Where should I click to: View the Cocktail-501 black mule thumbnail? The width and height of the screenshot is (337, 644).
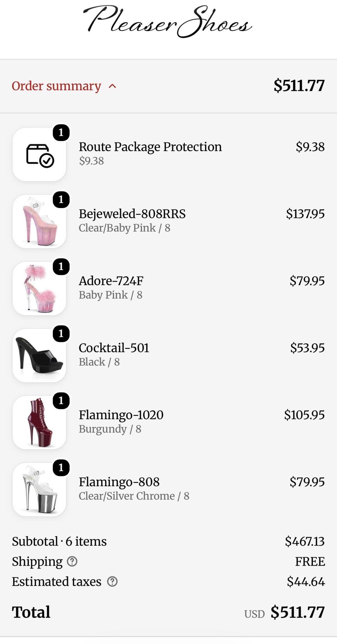point(40,355)
